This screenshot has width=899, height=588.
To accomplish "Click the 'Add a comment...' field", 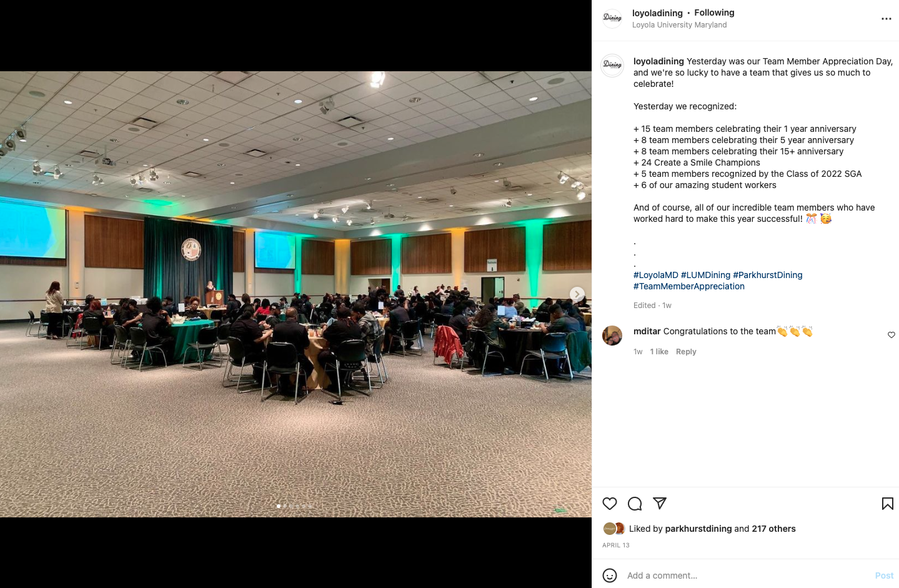I will pyautogui.click(x=747, y=576).
